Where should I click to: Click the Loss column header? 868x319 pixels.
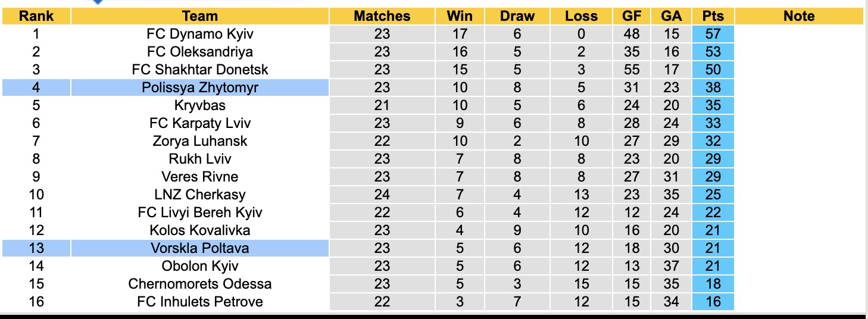click(581, 16)
